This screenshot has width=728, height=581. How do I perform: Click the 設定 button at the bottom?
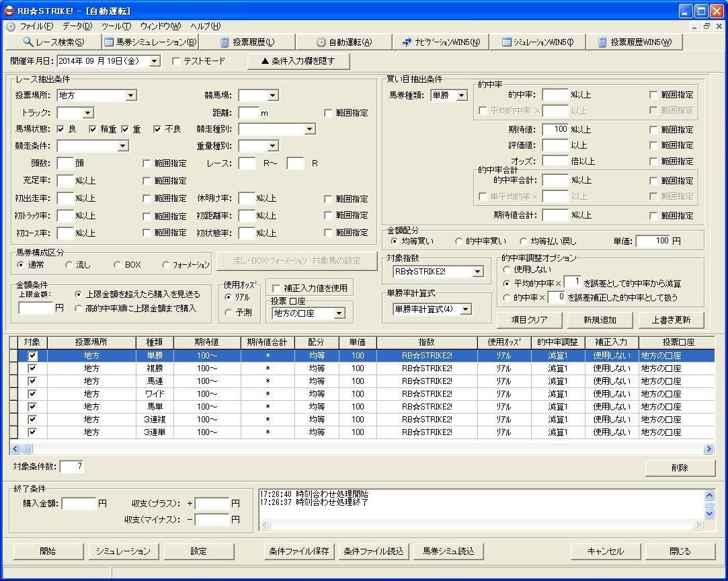(x=198, y=551)
